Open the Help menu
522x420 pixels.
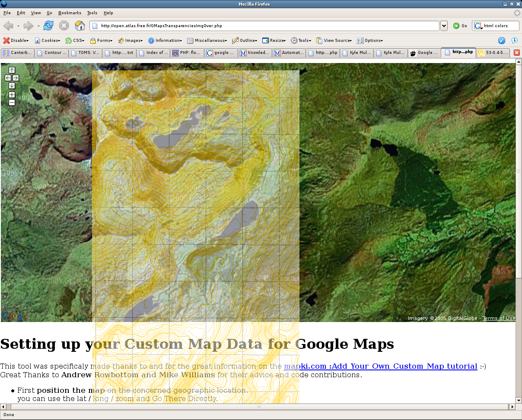coord(108,13)
